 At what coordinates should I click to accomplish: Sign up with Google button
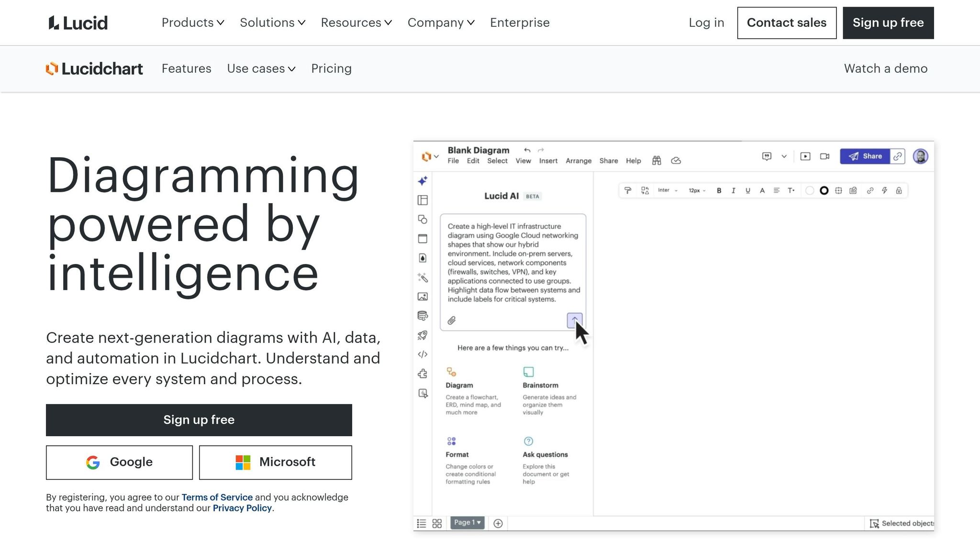[x=119, y=463]
